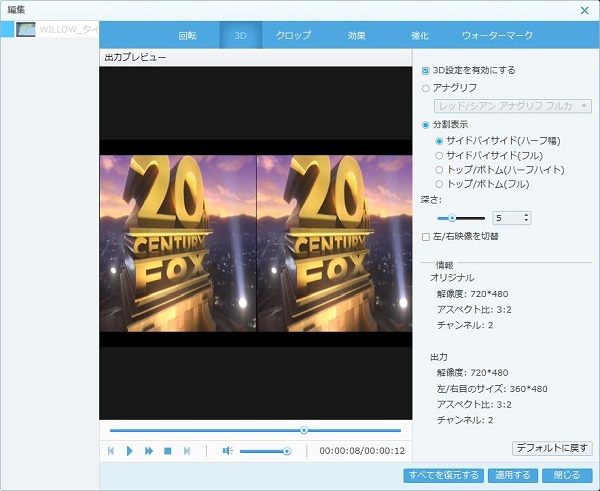Jump to previous frame in player
The width and height of the screenshot is (600, 491).
[x=111, y=451]
